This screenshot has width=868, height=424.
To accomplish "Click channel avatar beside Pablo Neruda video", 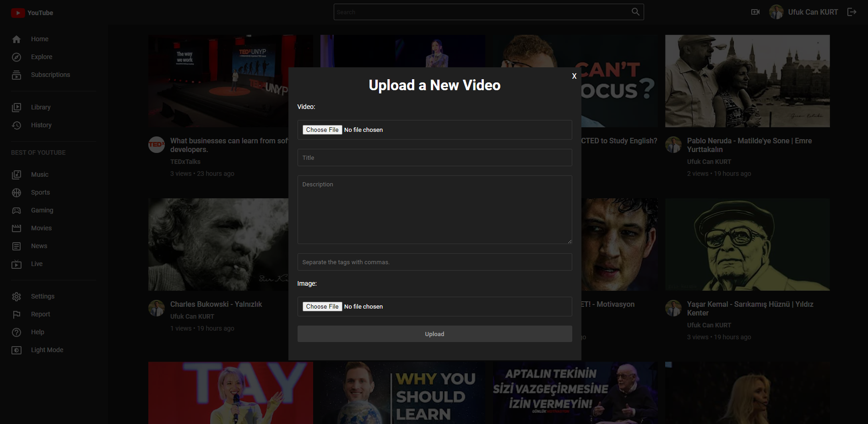I will coord(673,145).
